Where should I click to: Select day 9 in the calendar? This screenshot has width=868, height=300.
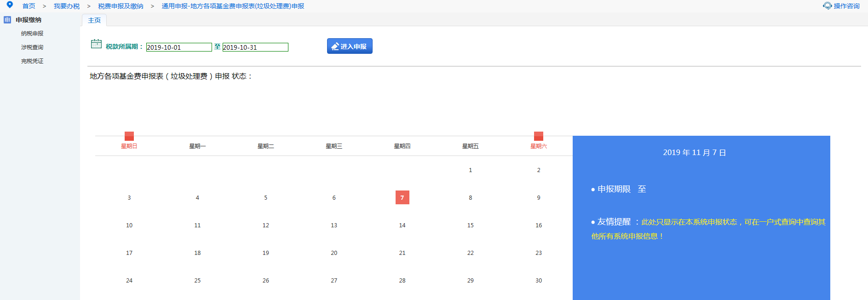click(539, 198)
